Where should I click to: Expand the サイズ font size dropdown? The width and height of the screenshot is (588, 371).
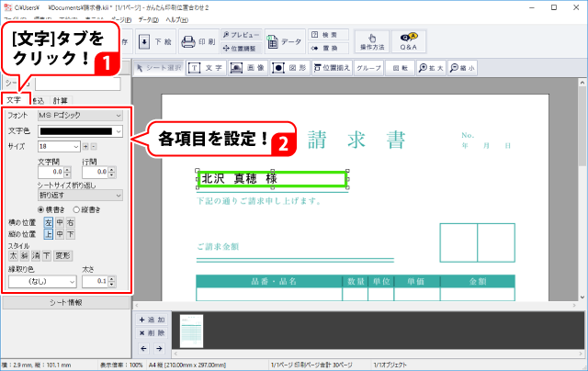pyautogui.click(x=74, y=146)
